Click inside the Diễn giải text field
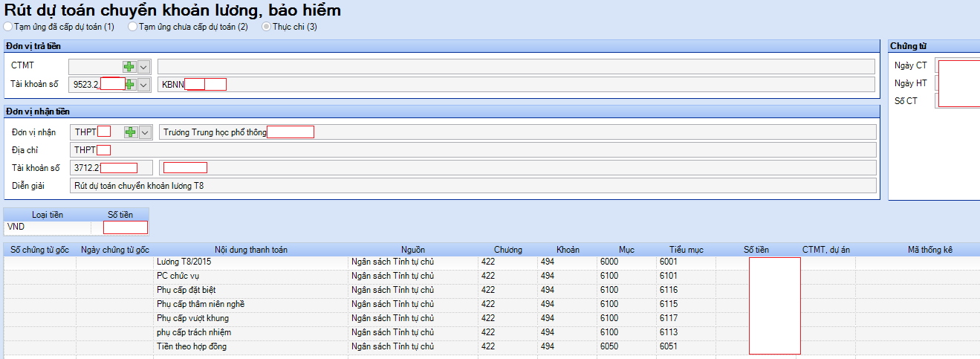Image resolution: width=980 pixels, height=359 pixels. click(x=473, y=186)
